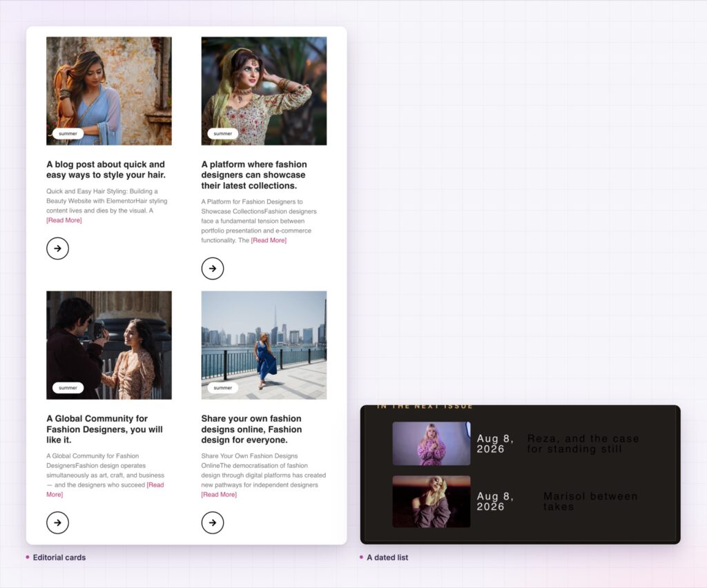
Task: Open 'Reza, and the case for standing still'
Action: [x=583, y=444]
